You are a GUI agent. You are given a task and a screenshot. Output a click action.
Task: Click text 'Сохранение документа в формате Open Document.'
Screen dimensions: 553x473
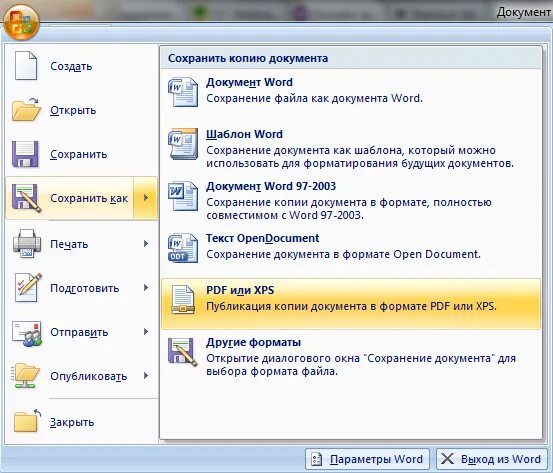coord(343,254)
